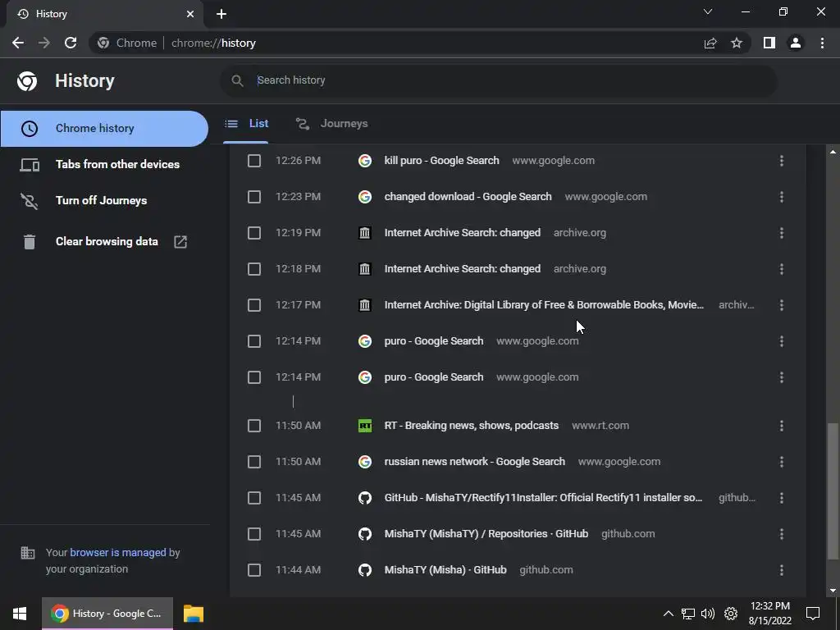Click the managed organization building icon
This screenshot has width=840, height=630.
pyautogui.click(x=28, y=553)
